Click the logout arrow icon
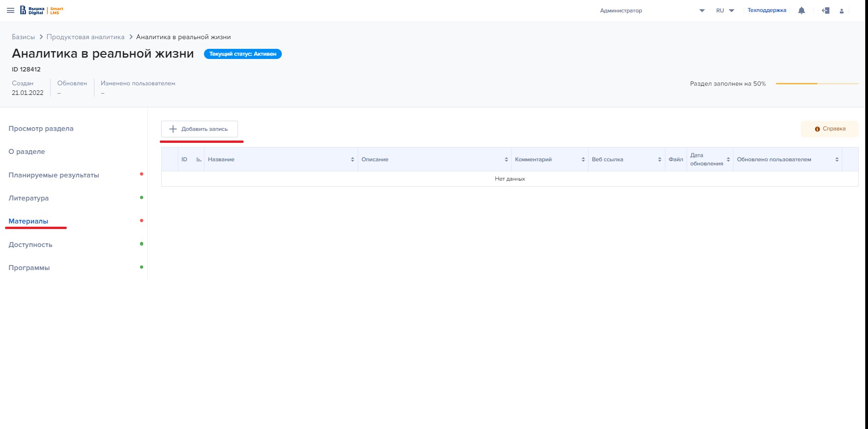Viewport: 868px width, 429px height. click(x=825, y=11)
